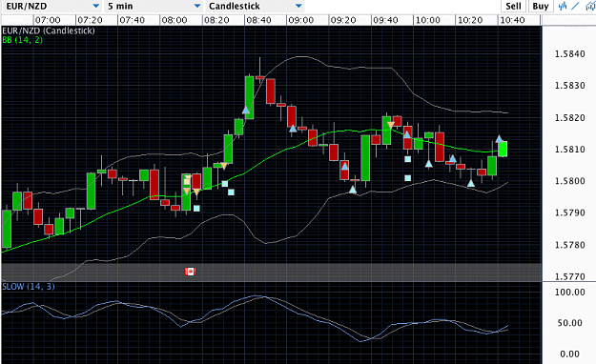Screen dimensions: 596x364
Task: Click the 09:00 time axis label
Action: tap(301, 20)
